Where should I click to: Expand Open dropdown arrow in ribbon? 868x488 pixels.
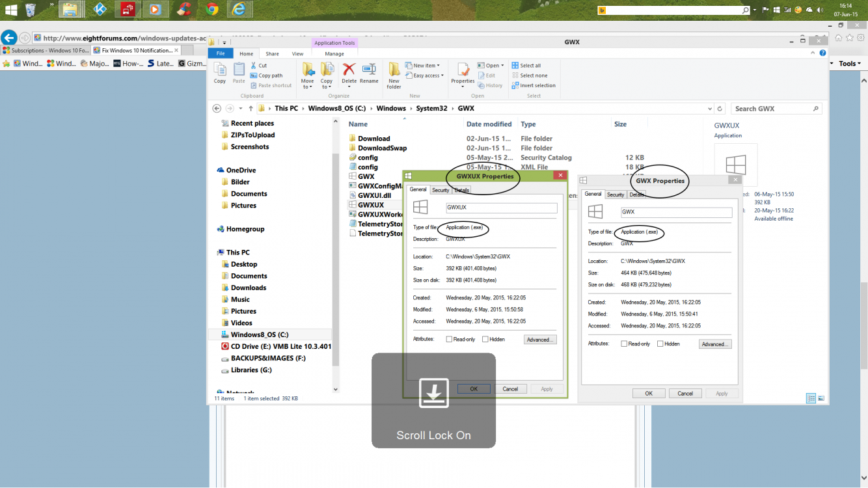[502, 66]
